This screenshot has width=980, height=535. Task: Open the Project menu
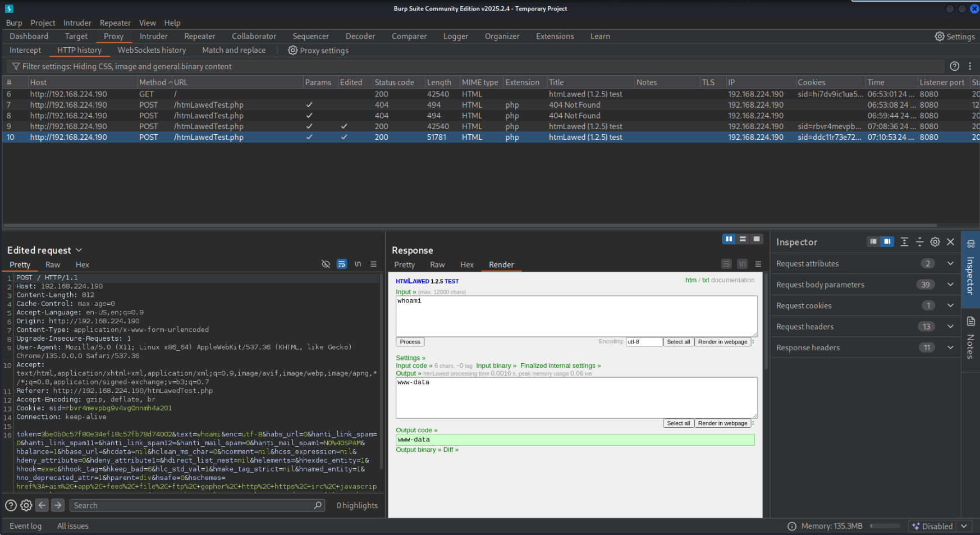click(43, 23)
